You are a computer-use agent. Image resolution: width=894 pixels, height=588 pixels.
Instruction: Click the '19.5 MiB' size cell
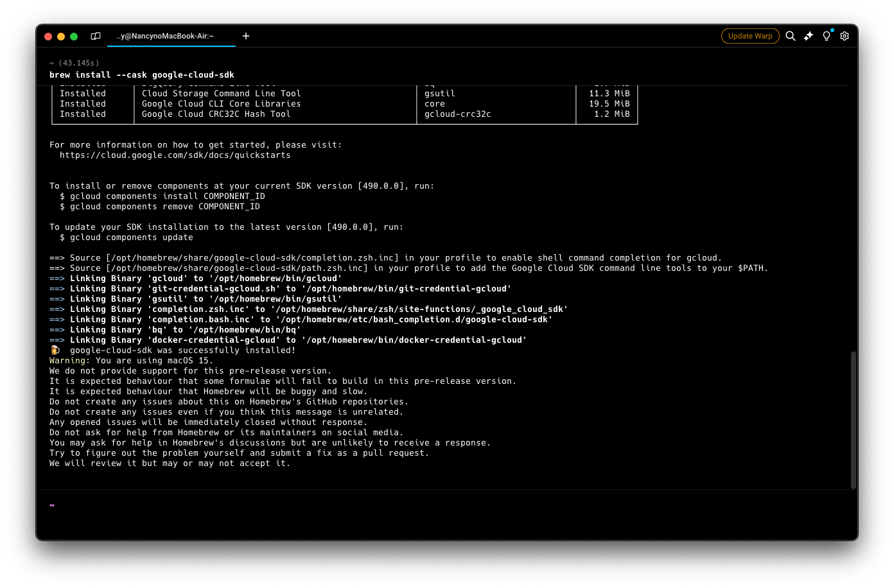(609, 104)
